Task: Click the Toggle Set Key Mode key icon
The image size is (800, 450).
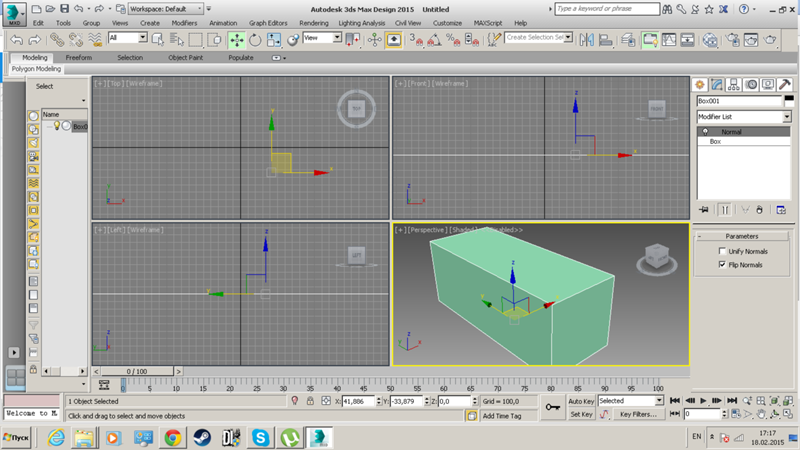Action: coord(553,407)
